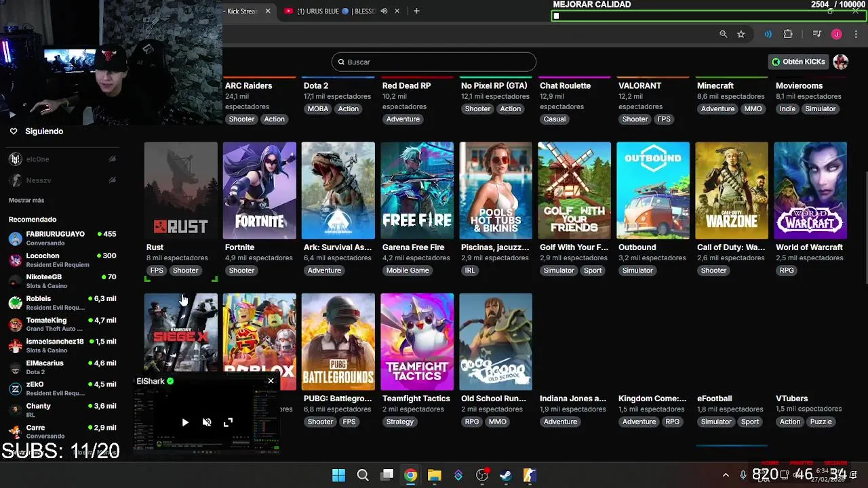
Task: Open Kingdom Come category title
Action: coord(652,399)
